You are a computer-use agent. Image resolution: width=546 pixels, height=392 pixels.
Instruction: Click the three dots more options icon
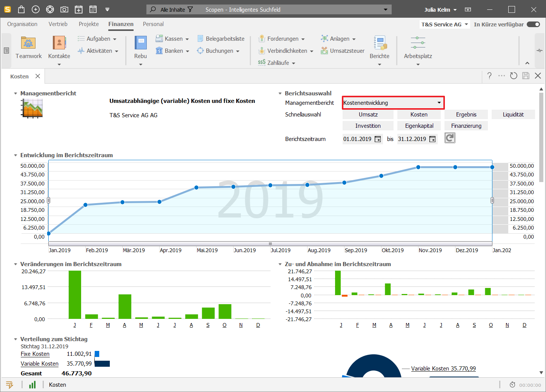(501, 76)
